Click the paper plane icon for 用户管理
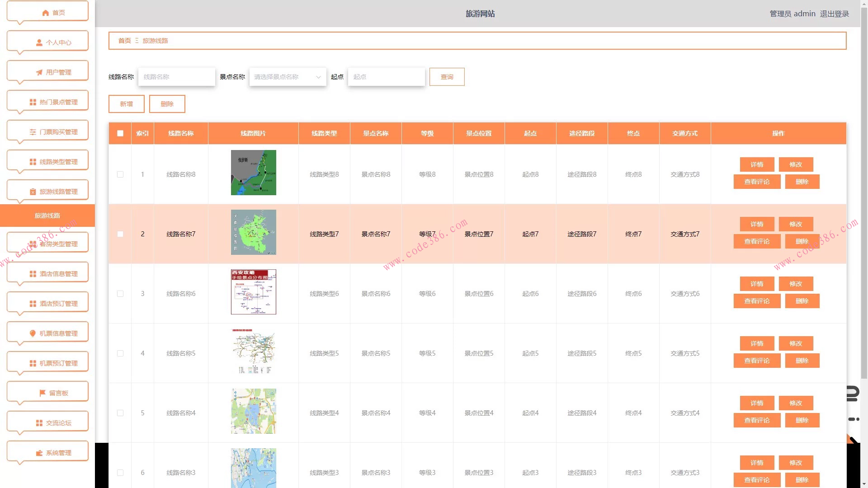Image resolution: width=868 pixels, height=488 pixels. pos(39,72)
